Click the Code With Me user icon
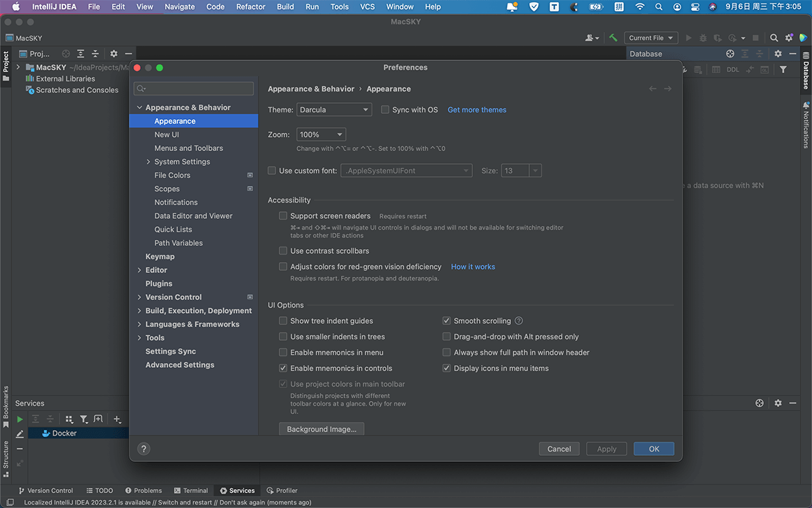This screenshot has height=508, width=812. [593, 38]
